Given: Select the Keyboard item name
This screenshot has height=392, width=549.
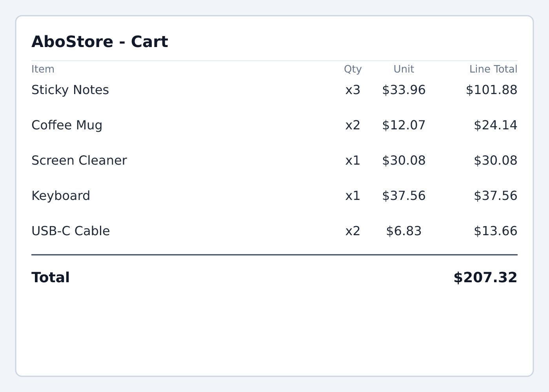Looking at the screenshot, I should tap(61, 196).
